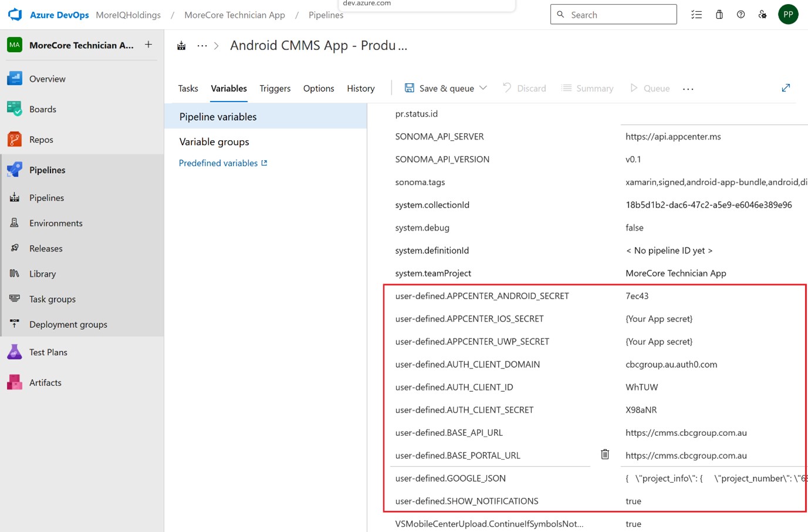Open the Repos section in sidebar
808x532 pixels.
point(41,140)
